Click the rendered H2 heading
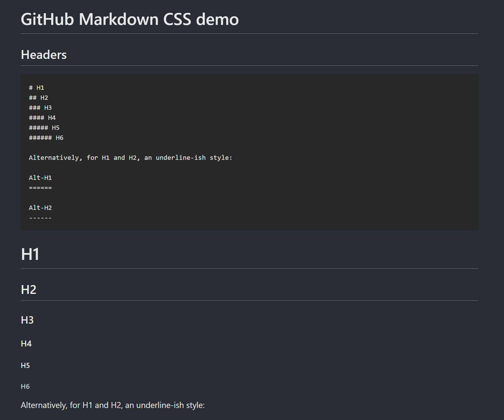 coord(29,290)
